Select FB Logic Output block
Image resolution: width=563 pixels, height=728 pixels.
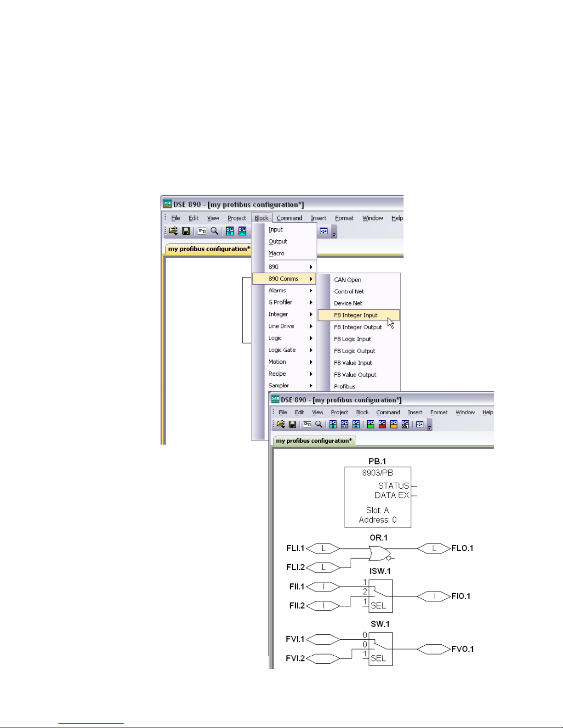[359, 351]
